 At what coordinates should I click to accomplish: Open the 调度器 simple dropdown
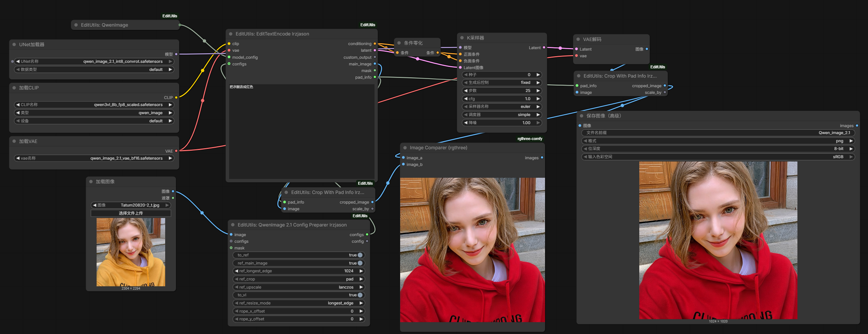(x=502, y=115)
